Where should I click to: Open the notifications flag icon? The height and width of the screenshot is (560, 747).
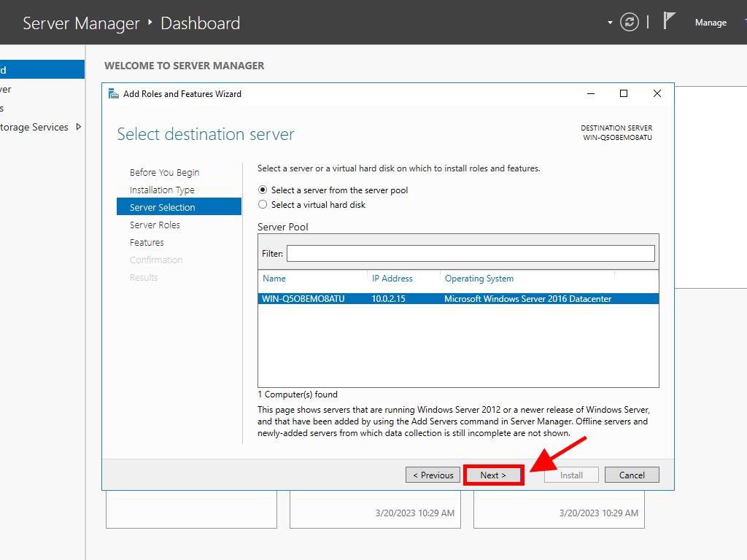669,21
